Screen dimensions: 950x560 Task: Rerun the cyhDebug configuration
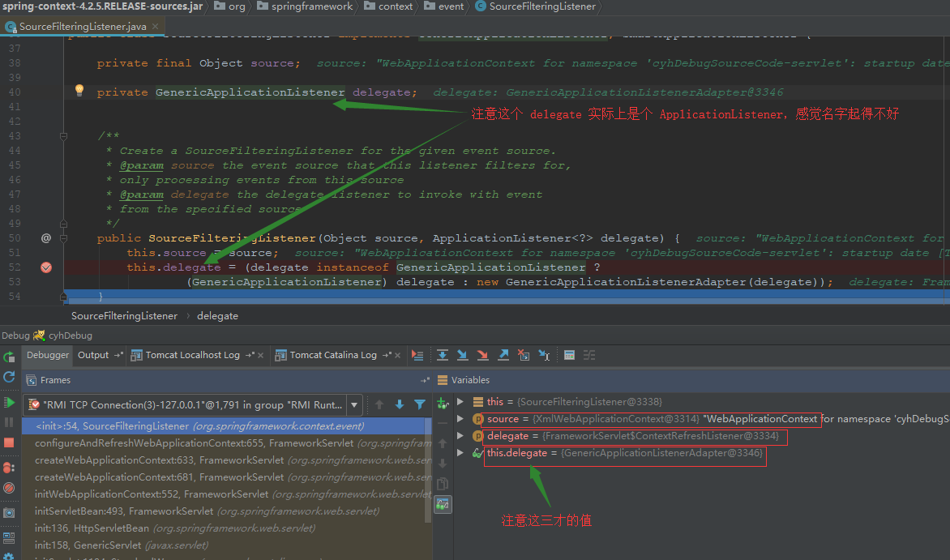[9, 357]
